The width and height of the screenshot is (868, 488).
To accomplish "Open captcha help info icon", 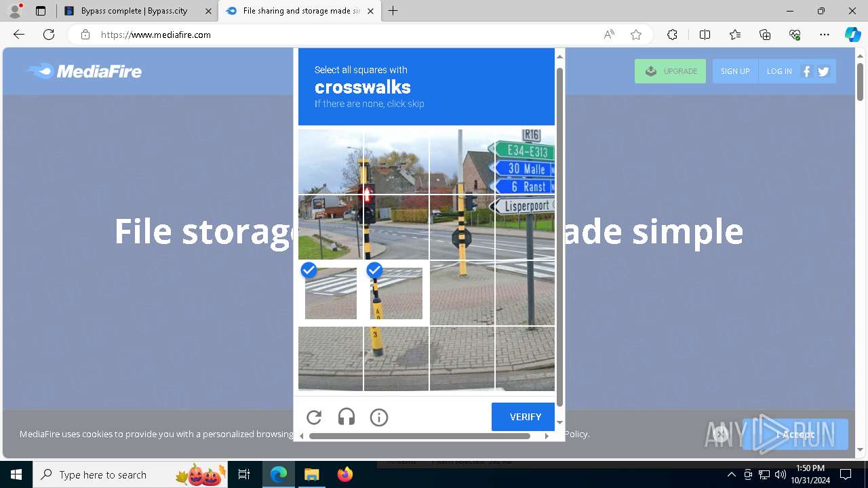I will pyautogui.click(x=379, y=418).
